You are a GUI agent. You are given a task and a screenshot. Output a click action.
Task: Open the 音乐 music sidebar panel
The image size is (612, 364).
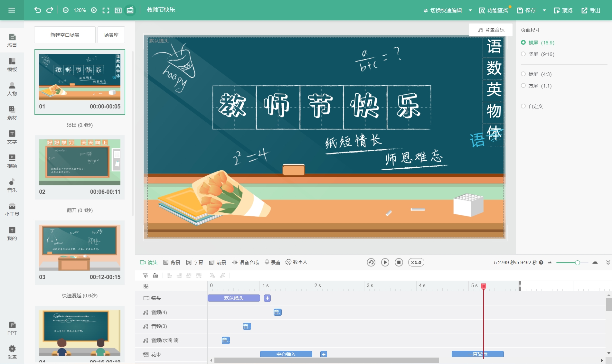click(12, 185)
